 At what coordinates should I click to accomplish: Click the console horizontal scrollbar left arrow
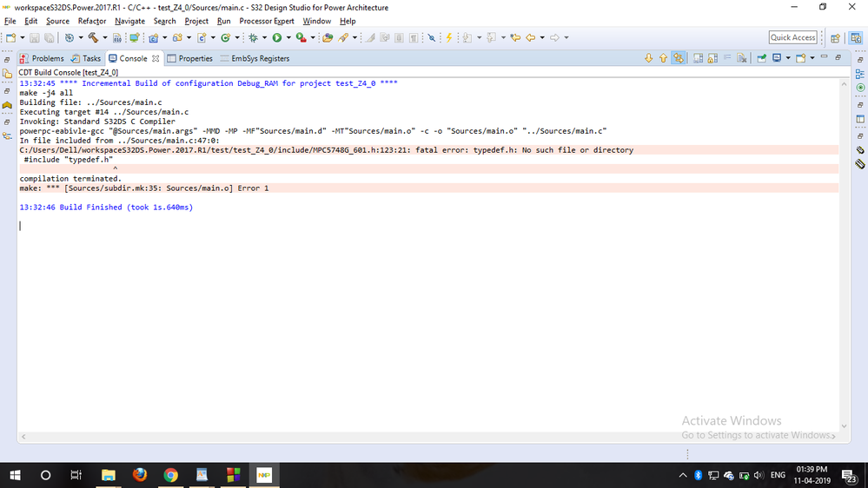click(x=23, y=437)
